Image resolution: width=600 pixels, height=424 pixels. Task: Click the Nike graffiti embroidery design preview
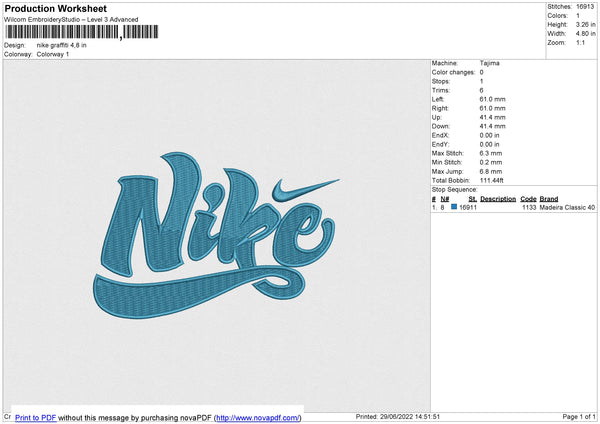coord(217,235)
